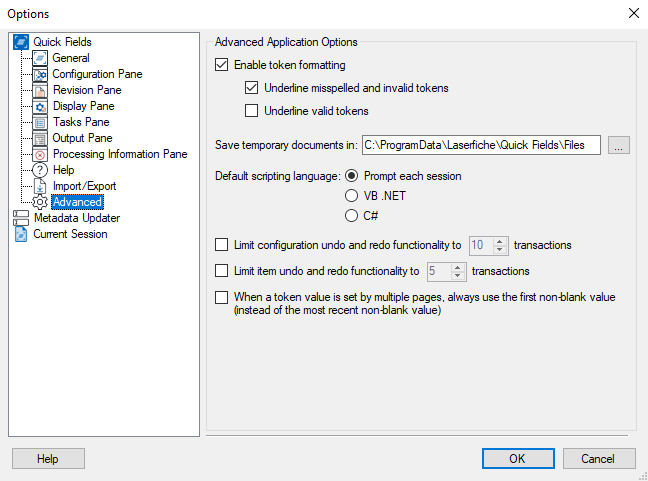Open Import/Export options

(84, 186)
